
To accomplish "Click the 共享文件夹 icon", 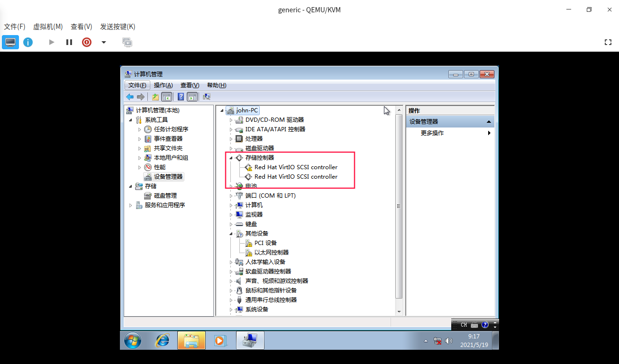I will 148,148.
